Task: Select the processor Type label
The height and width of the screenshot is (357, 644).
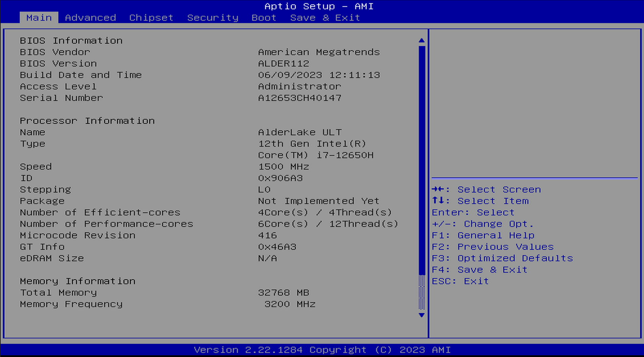Action: click(x=33, y=144)
